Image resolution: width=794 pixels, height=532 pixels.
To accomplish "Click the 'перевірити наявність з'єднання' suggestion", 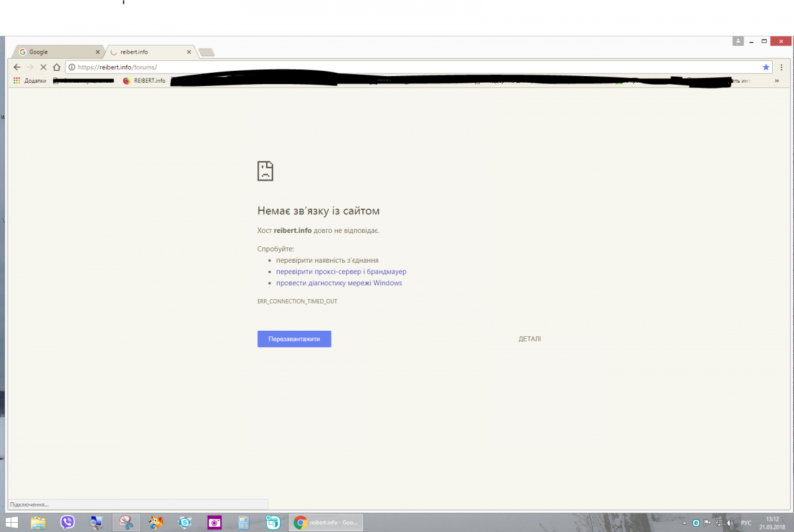I will tap(328, 261).
